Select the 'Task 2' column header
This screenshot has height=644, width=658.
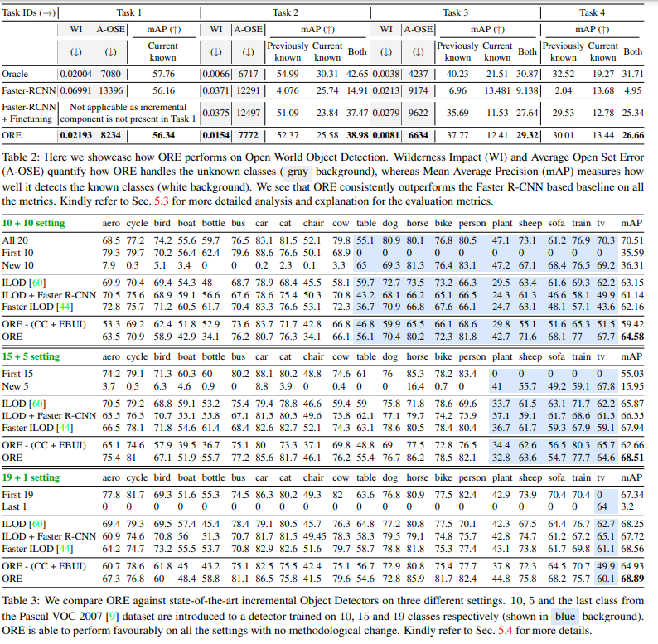[x=285, y=12]
